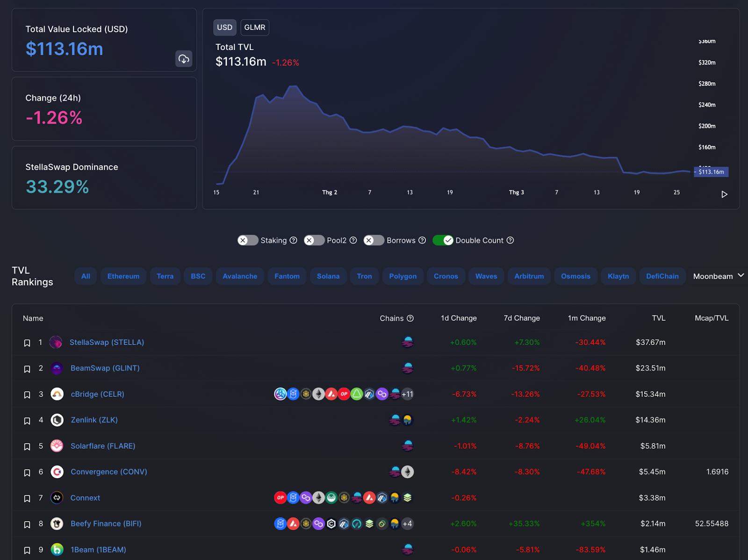
Task: Click the play button on TVL chart
Action: click(724, 194)
